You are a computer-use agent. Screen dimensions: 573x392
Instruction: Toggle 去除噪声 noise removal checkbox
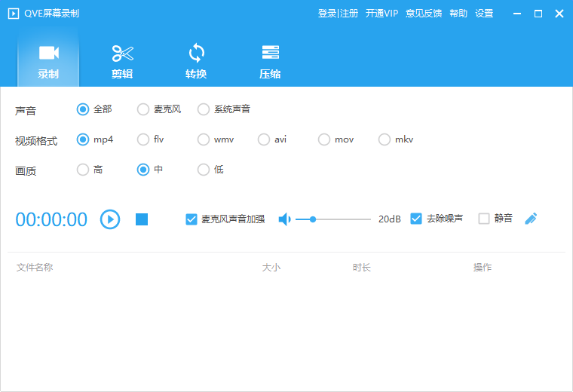click(x=416, y=219)
